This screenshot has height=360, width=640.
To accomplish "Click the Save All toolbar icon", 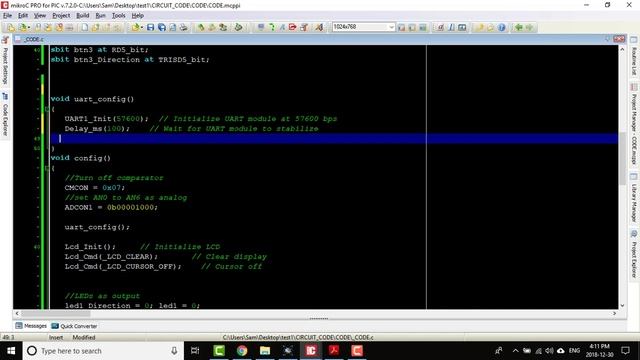I will click(x=162, y=27).
